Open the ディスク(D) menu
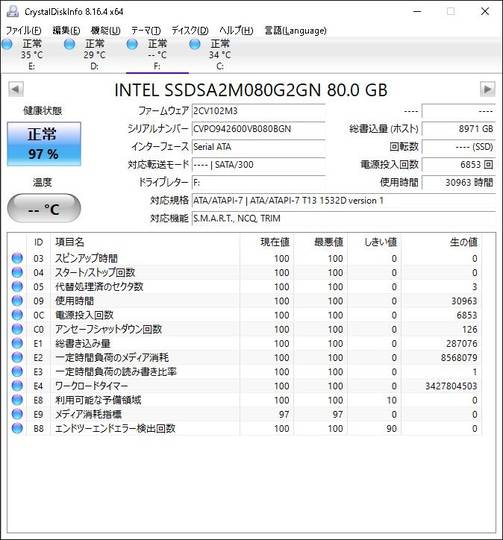This screenshot has height=540, width=503. coord(190,31)
